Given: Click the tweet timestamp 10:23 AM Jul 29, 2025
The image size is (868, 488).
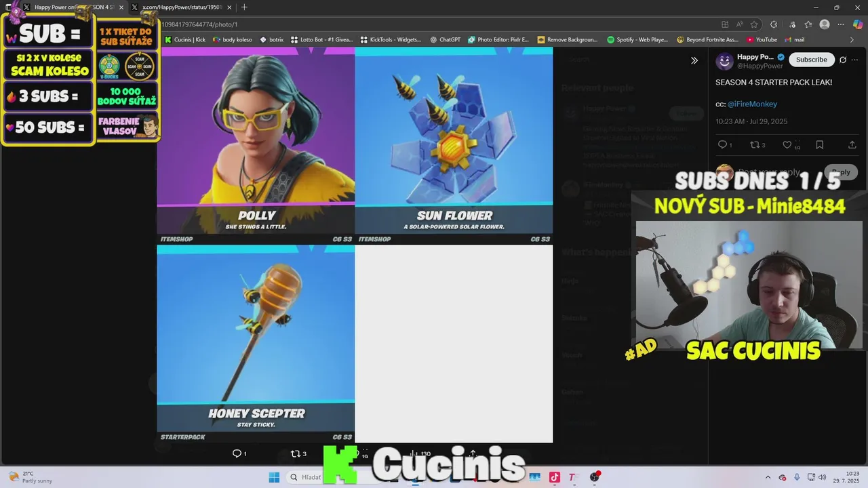Looking at the screenshot, I should [x=751, y=121].
